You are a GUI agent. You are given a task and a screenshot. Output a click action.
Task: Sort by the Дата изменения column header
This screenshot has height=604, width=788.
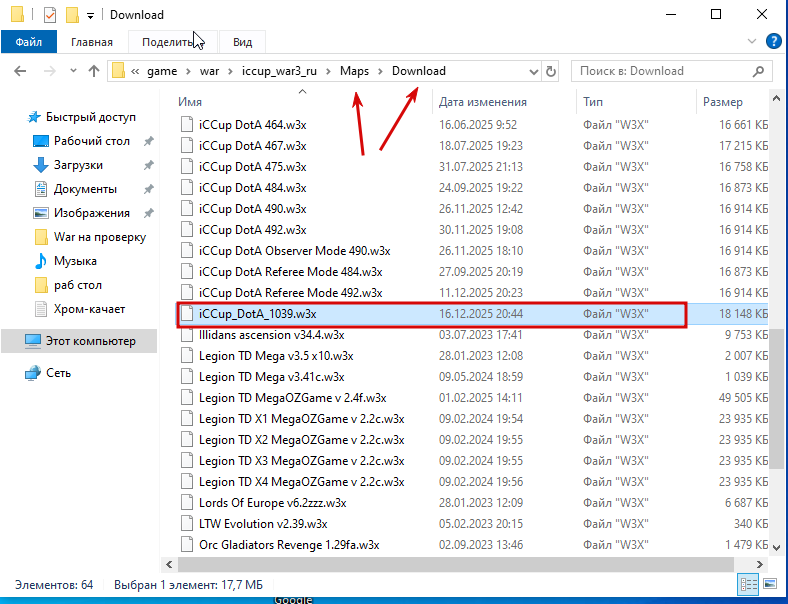coord(482,102)
